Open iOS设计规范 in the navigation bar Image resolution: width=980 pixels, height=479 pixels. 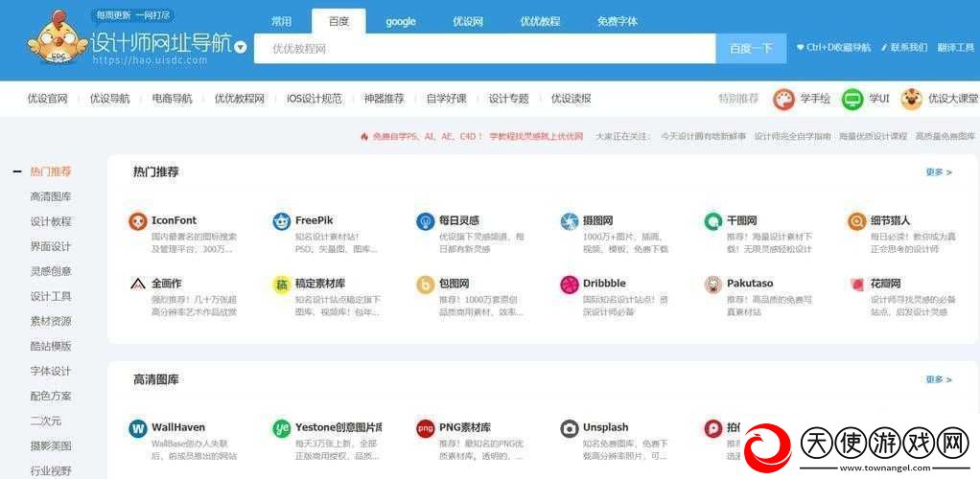pyautogui.click(x=315, y=99)
